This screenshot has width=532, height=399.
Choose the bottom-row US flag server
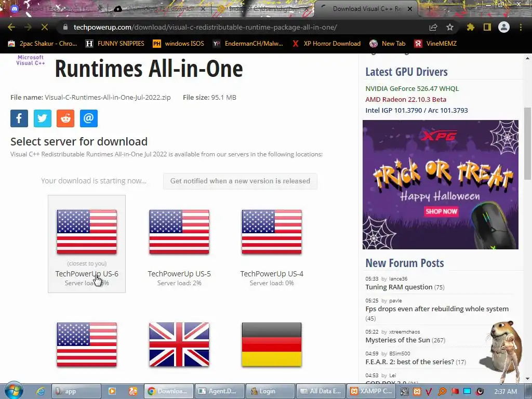click(87, 344)
